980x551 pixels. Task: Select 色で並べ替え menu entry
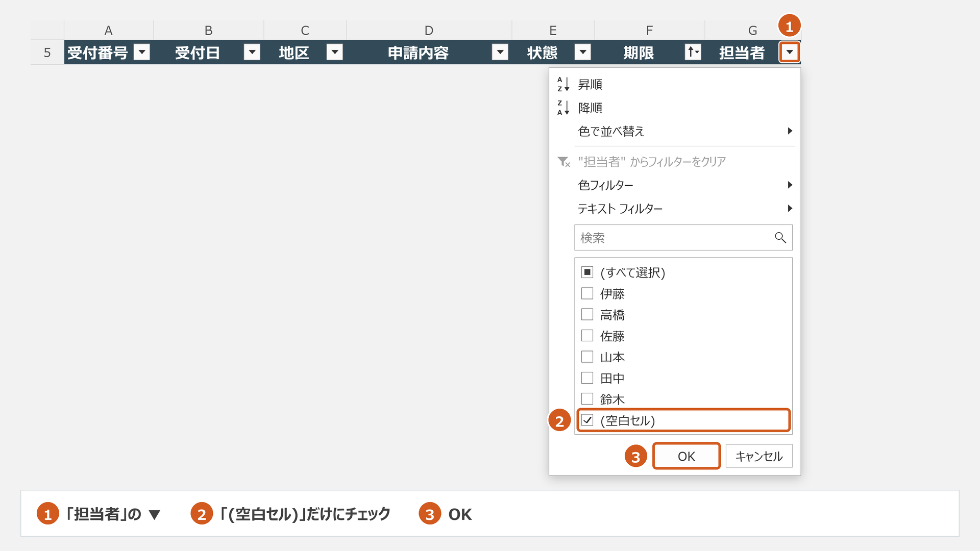[x=675, y=131]
